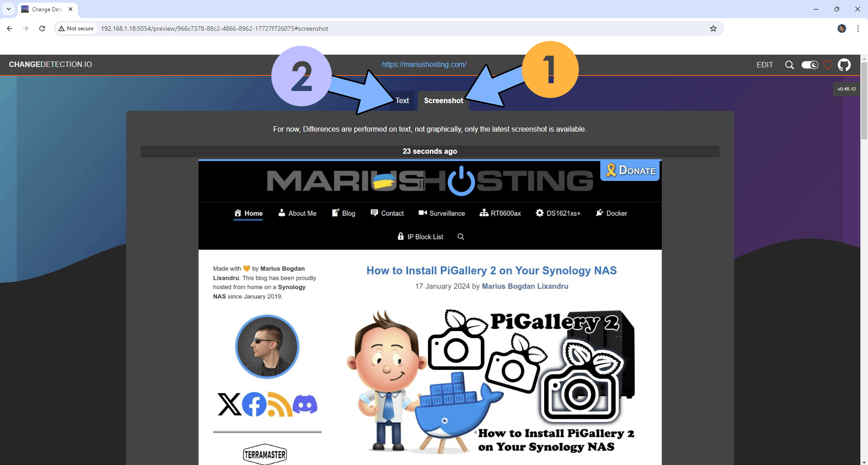Click the Contact chat icon in nav
This screenshot has height=465, width=868.
374,213
